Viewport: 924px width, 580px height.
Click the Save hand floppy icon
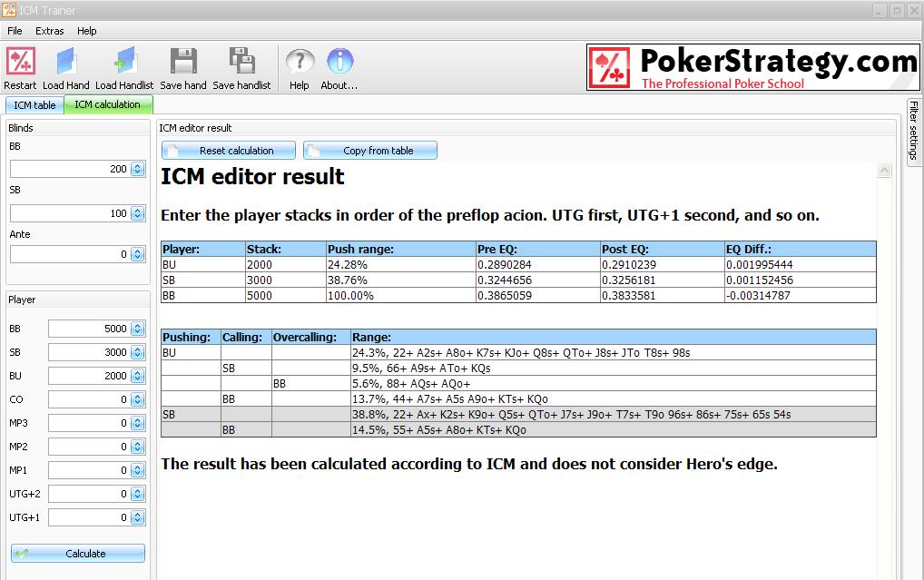tap(183, 62)
